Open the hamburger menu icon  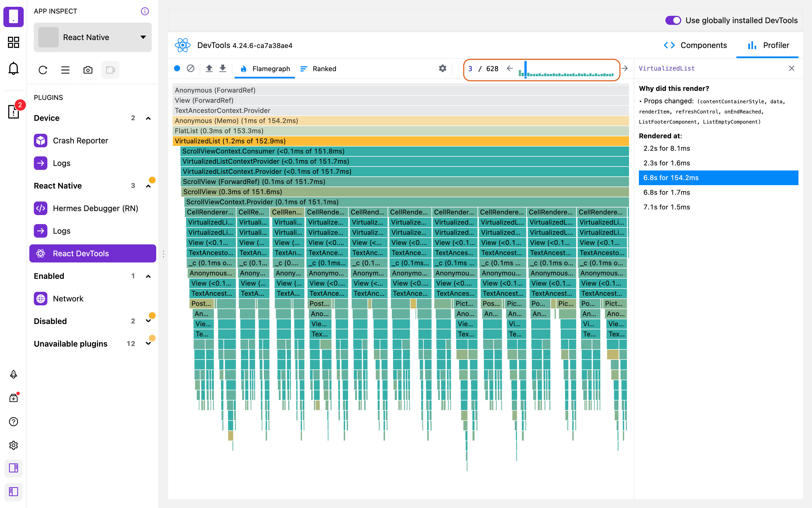coord(65,70)
